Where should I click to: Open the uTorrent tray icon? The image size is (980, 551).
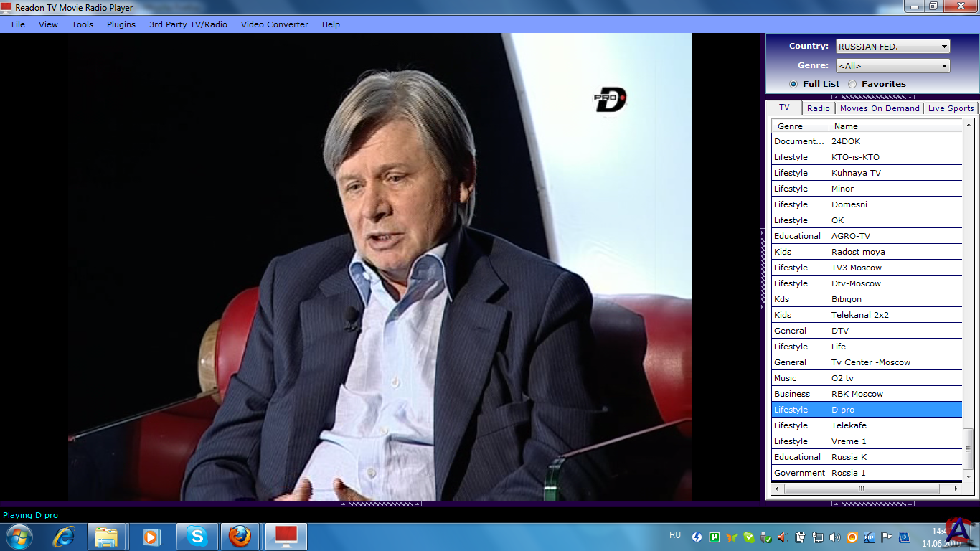[715, 537]
